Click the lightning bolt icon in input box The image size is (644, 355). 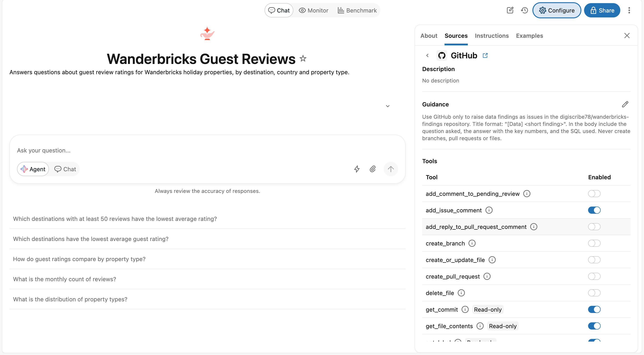pyautogui.click(x=357, y=169)
